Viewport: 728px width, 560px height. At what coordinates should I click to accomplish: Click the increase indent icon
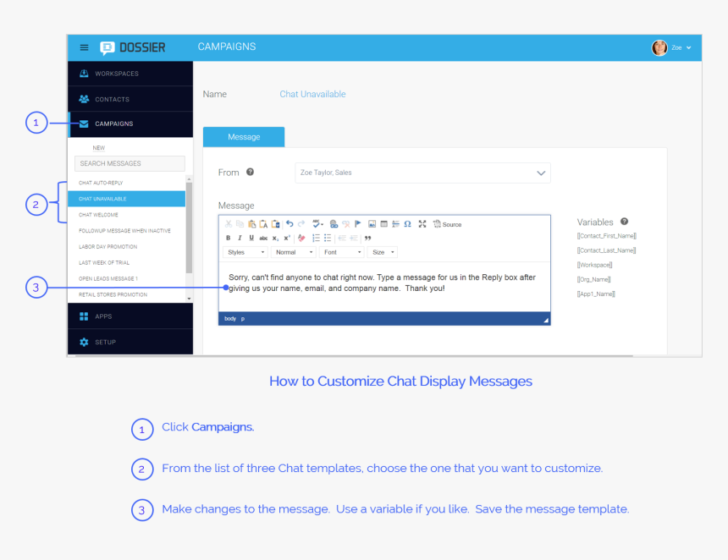(354, 238)
